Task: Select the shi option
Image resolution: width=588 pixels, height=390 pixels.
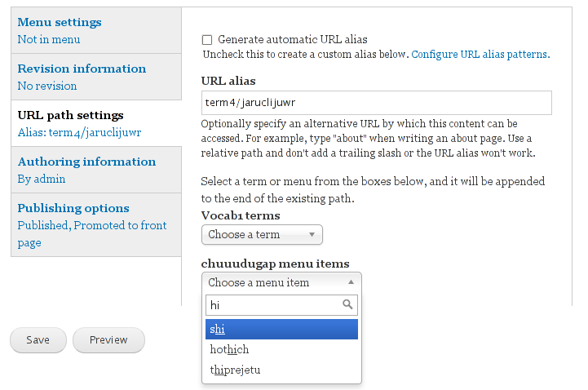Action: pyautogui.click(x=281, y=330)
